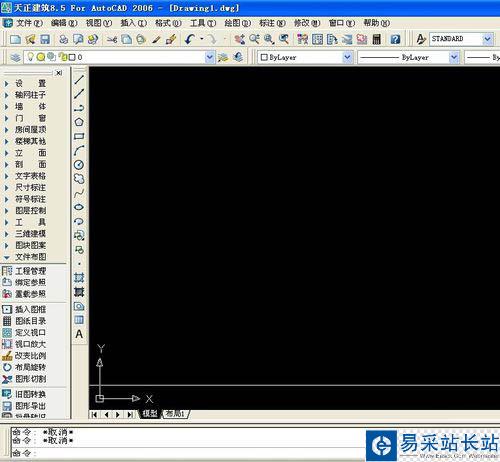Close the Tianzheng side panel
The width and height of the screenshot is (500, 462).
(x=59, y=73)
